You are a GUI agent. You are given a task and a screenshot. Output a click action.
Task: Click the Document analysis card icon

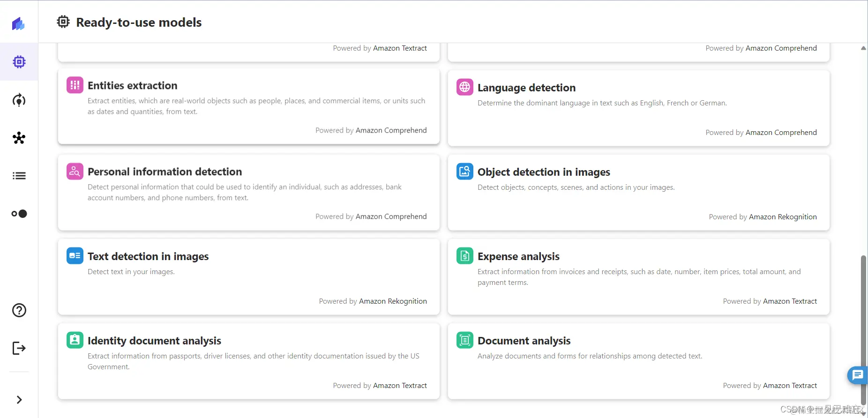[x=464, y=340]
